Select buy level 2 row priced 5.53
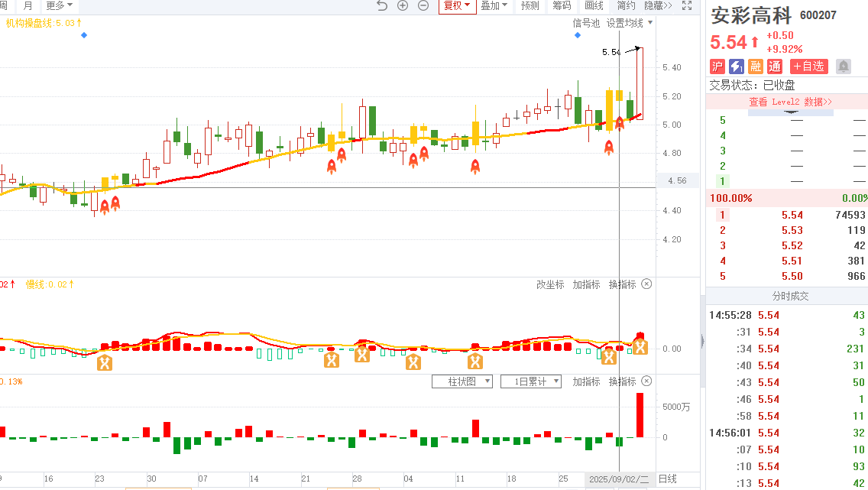868x490 pixels. (787, 230)
